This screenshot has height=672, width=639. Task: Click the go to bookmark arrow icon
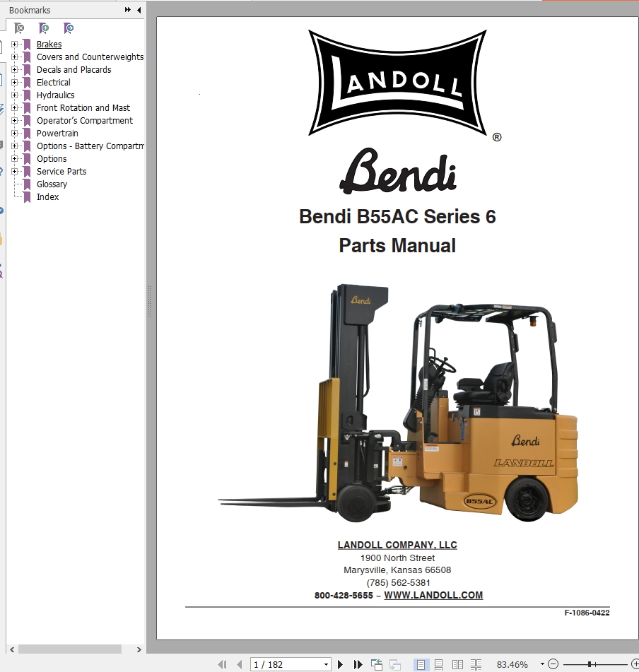click(x=69, y=28)
